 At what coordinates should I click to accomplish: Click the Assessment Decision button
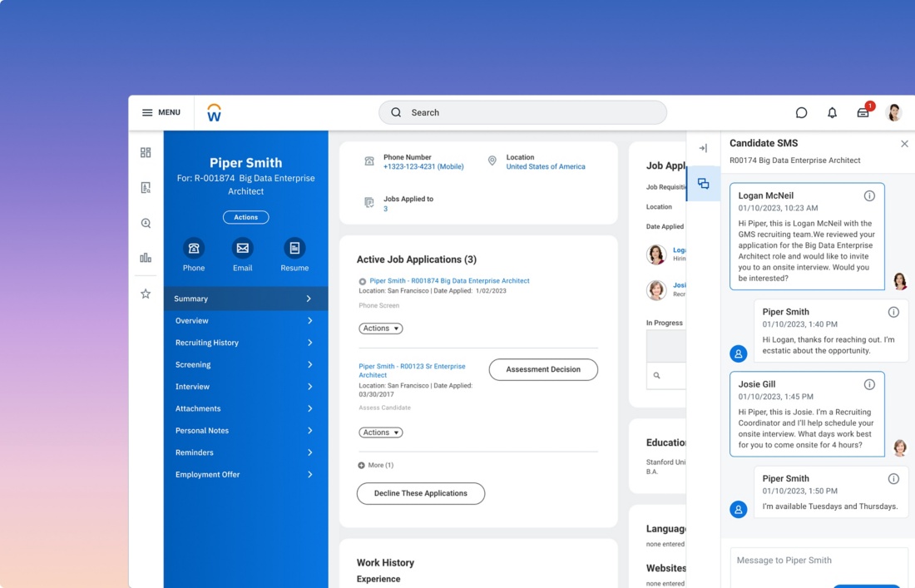[x=543, y=369]
